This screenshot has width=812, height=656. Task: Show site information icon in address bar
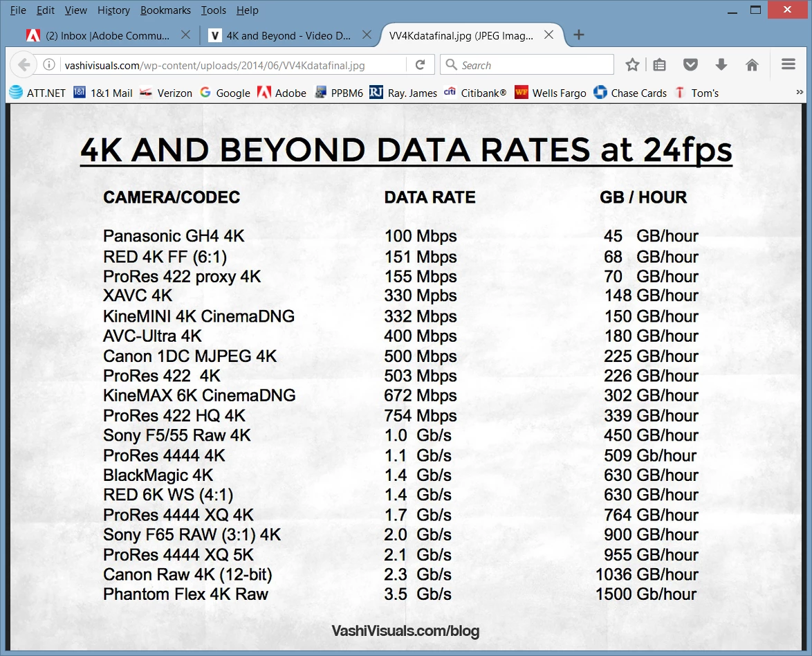point(48,65)
